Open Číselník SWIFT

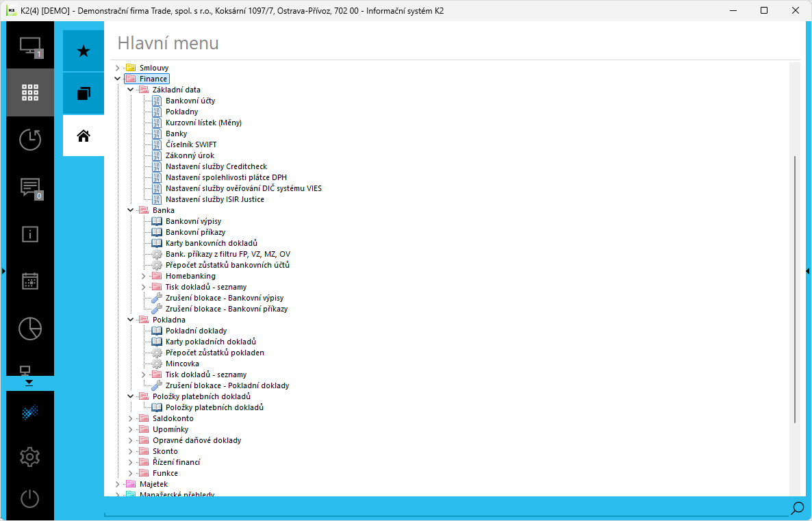(191, 144)
